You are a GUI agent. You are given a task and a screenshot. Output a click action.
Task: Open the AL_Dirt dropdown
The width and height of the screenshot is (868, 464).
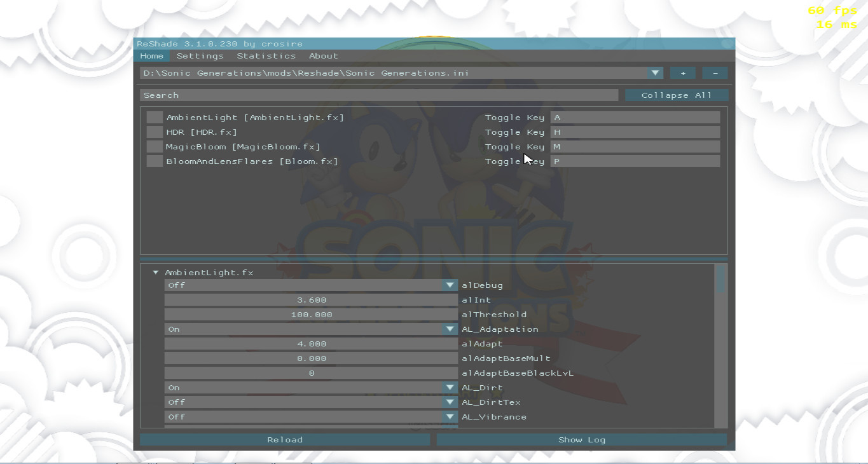pyautogui.click(x=450, y=387)
